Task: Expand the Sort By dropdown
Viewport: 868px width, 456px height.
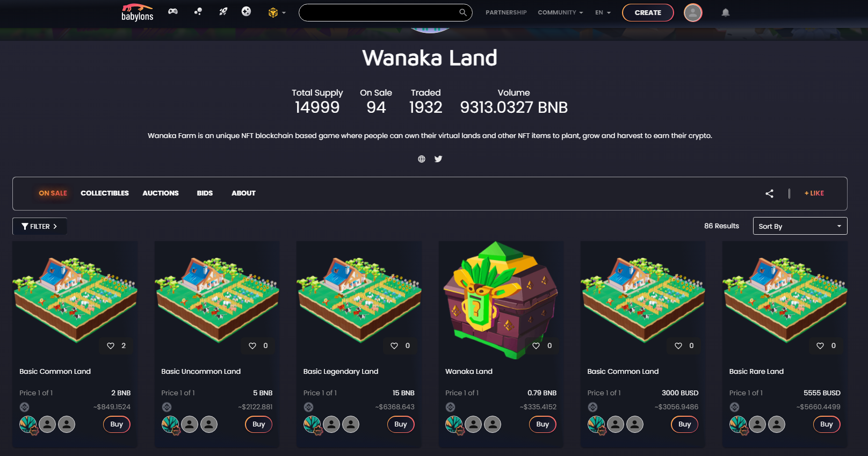Action: [x=800, y=226]
